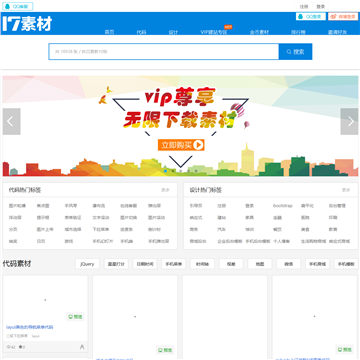Click the 在线客服 tag

point(128,206)
